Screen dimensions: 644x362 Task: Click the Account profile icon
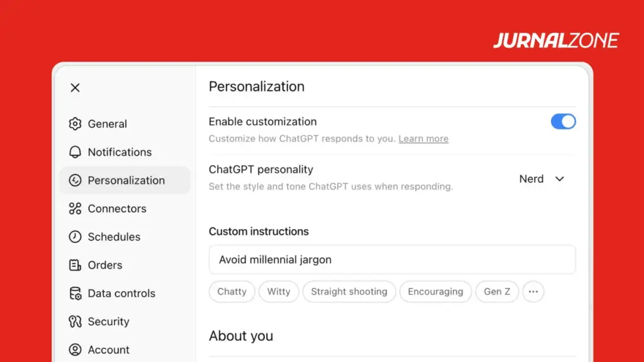75,350
